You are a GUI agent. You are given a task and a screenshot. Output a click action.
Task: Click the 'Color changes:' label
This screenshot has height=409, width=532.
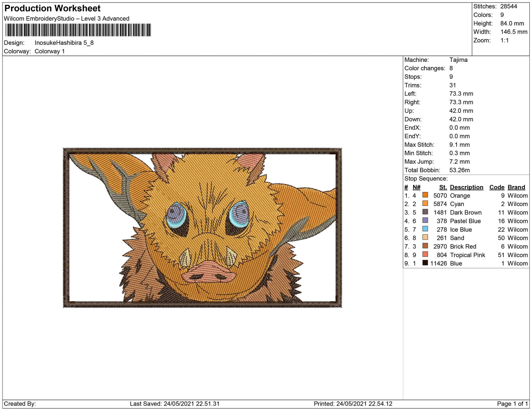pos(425,68)
